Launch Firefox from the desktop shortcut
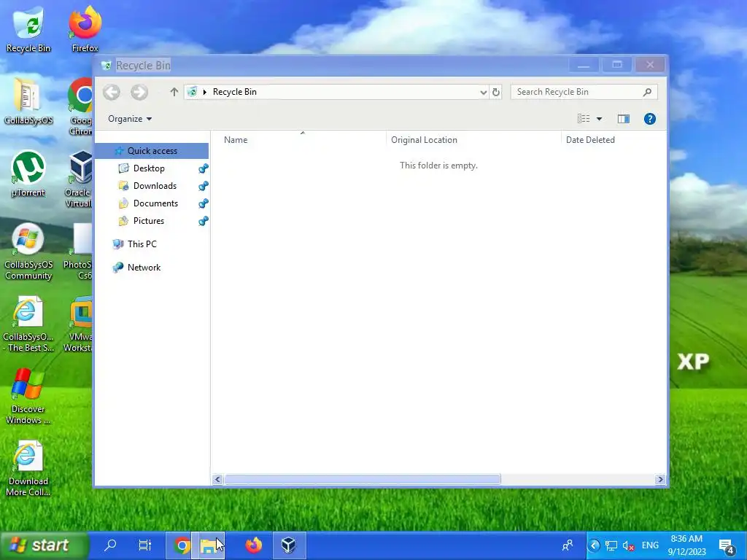747x560 pixels. (x=85, y=29)
